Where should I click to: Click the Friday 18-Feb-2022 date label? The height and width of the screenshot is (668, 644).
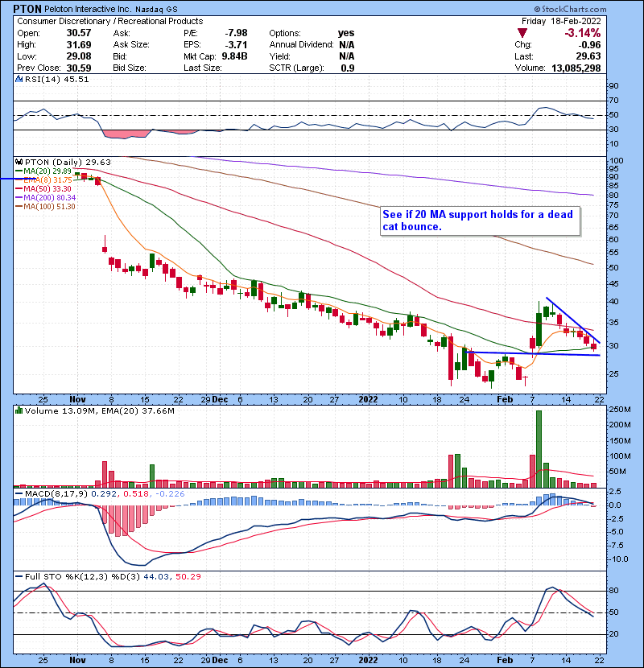click(x=561, y=21)
